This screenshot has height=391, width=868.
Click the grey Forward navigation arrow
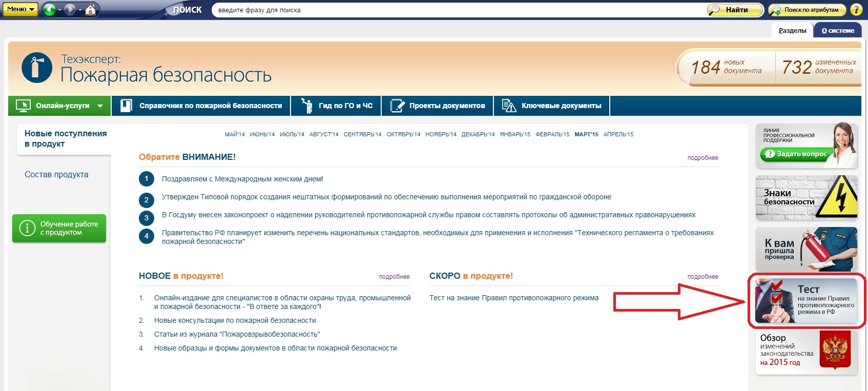pyautogui.click(x=70, y=10)
